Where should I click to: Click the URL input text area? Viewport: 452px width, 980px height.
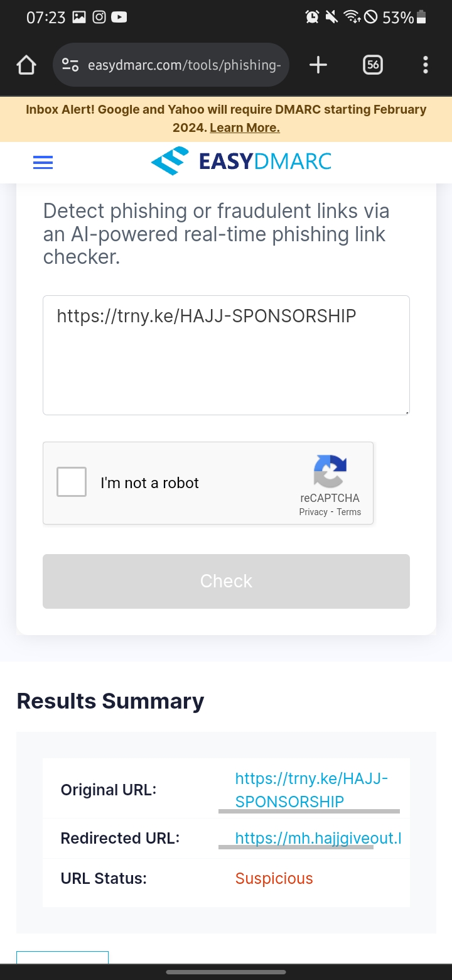(x=226, y=355)
